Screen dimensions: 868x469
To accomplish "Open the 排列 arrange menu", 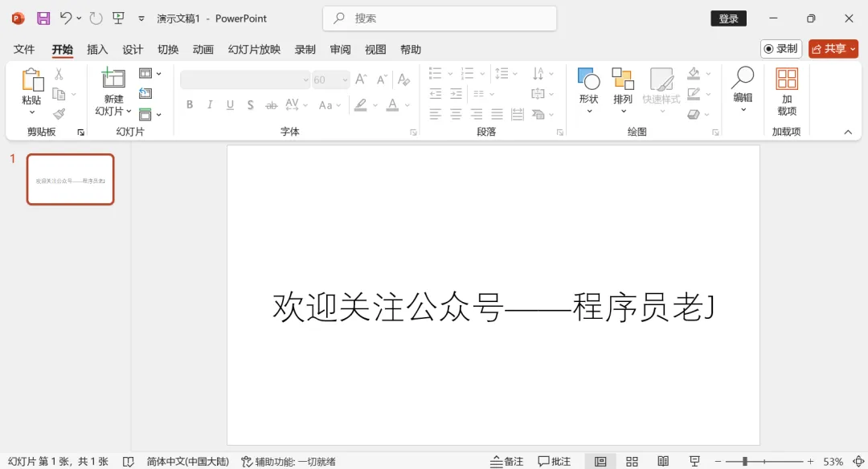I will click(623, 90).
